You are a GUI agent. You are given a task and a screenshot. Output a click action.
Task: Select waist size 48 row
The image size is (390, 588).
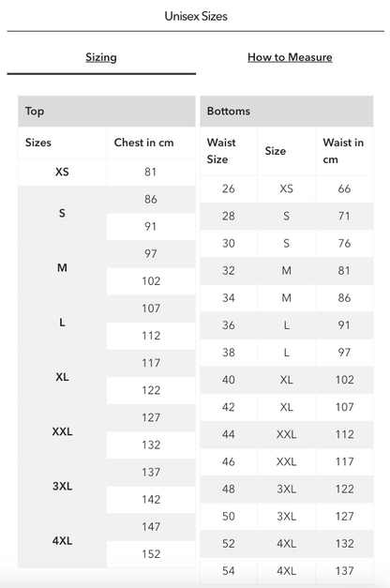click(287, 489)
